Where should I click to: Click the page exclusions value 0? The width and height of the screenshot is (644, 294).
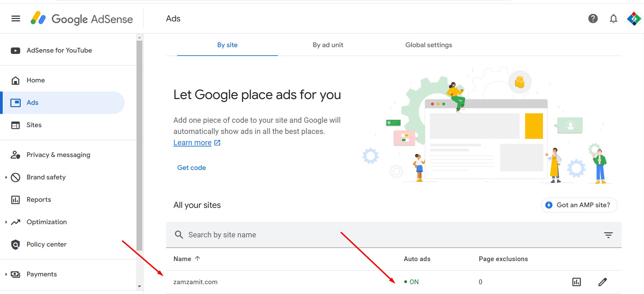tap(480, 282)
